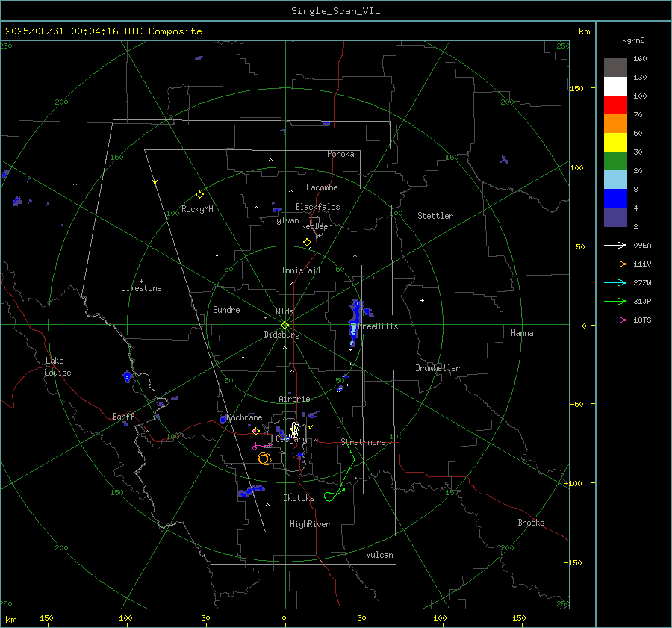Click the red 70-100 color swatch
Image resolution: width=672 pixels, height=628 pixels.
(615, 105)
